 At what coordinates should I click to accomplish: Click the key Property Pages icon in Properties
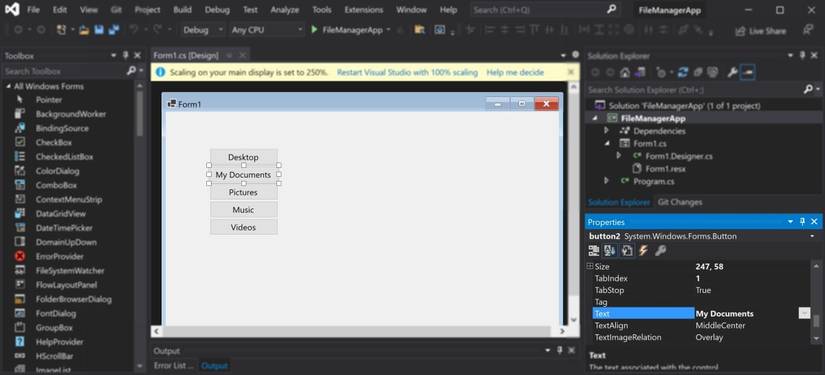[x=661, y=251]
